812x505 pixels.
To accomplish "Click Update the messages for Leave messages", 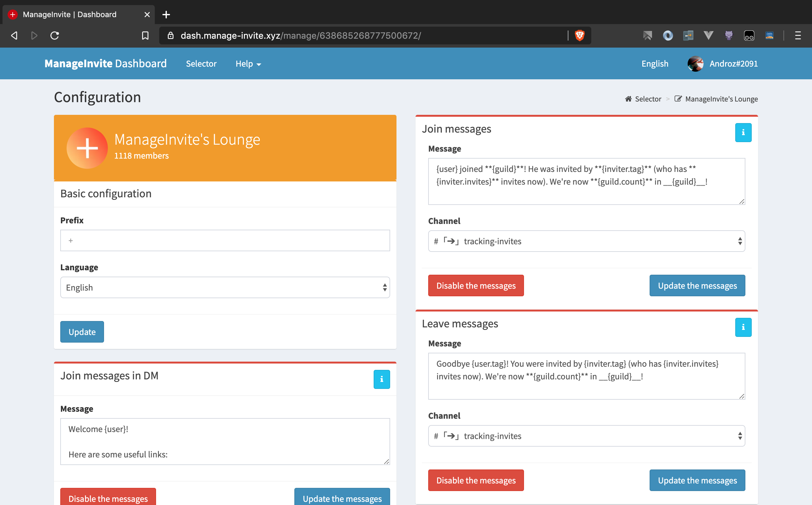I will 697,480.
